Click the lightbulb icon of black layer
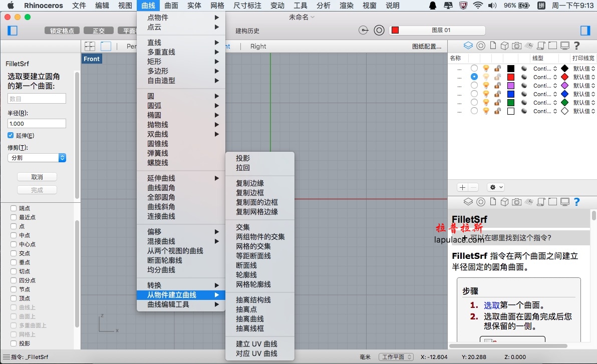Image resolution: width=597 pixels, height=364 pixels. coord(486,69)
